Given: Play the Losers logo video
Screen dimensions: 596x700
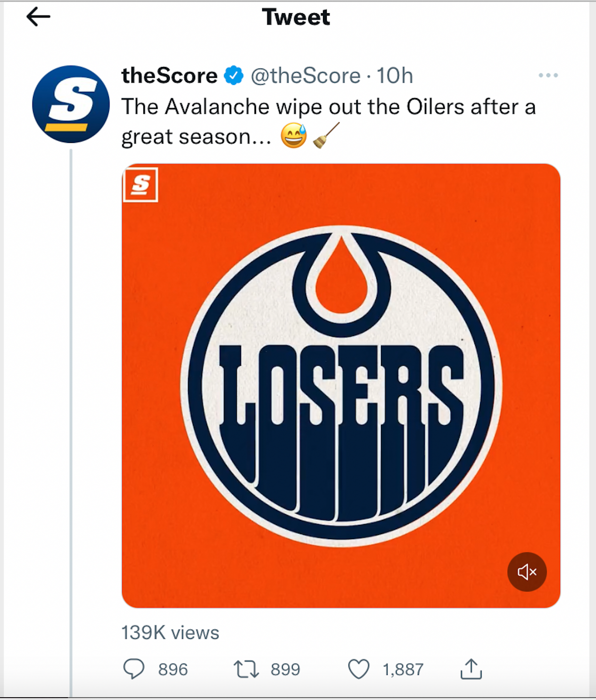Looking at the screenshot, I should pyautogui.click(x=341, y=386).
